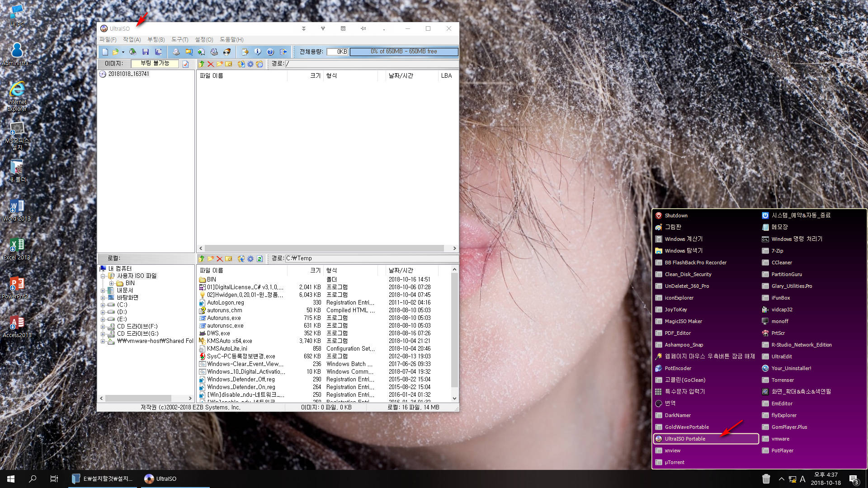Select Windows_Defender_Off.reg file
This screenshot has width=868, height=488.
click(x=241, y=380)
